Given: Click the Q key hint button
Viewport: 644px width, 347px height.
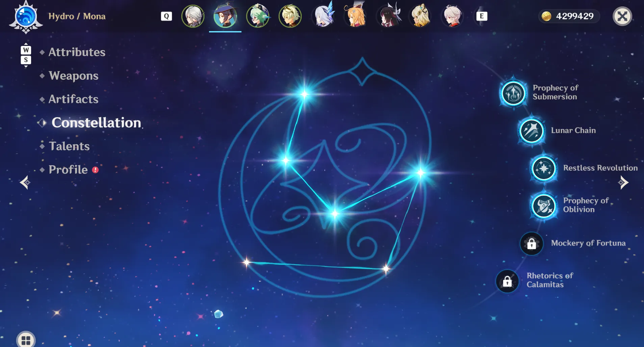Looking at the screenshot, I should click(166, 16).
